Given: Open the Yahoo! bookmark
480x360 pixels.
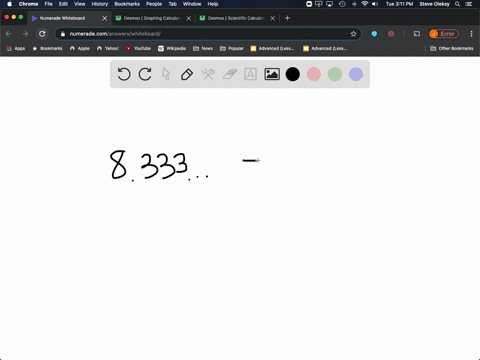Looking at the screenshot, I should tap(108, 48).
